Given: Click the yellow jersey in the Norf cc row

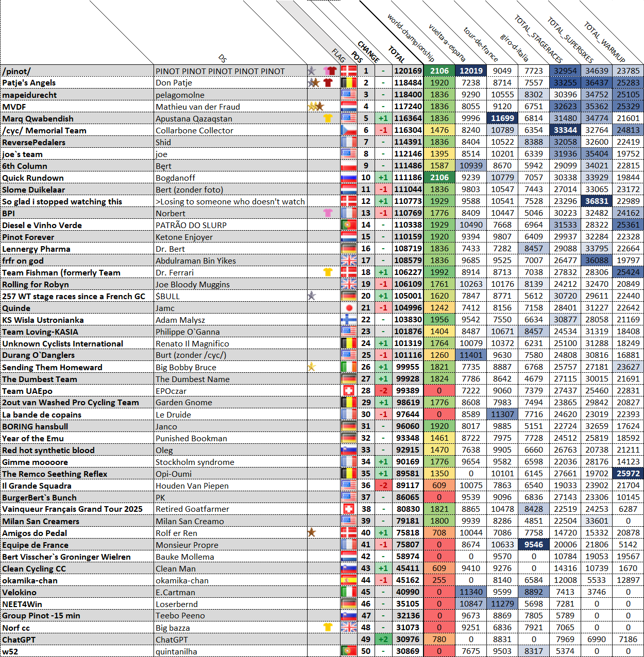Looking at the screenshot, I should pyautogui.click(x=328, y=627).
